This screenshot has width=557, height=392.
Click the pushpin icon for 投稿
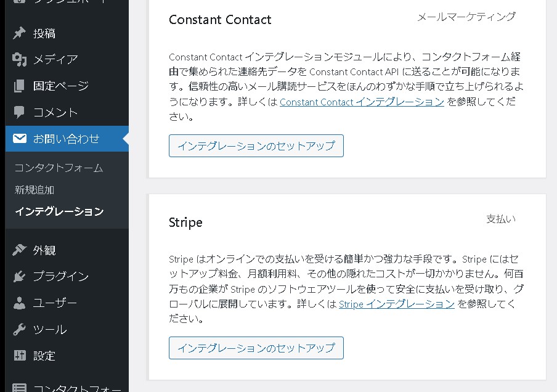20,33
